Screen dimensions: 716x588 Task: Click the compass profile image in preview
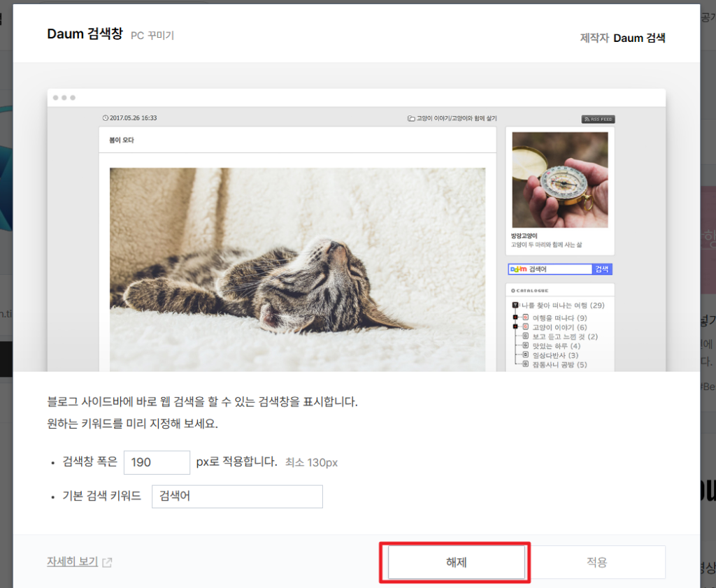tap(559, 180)
